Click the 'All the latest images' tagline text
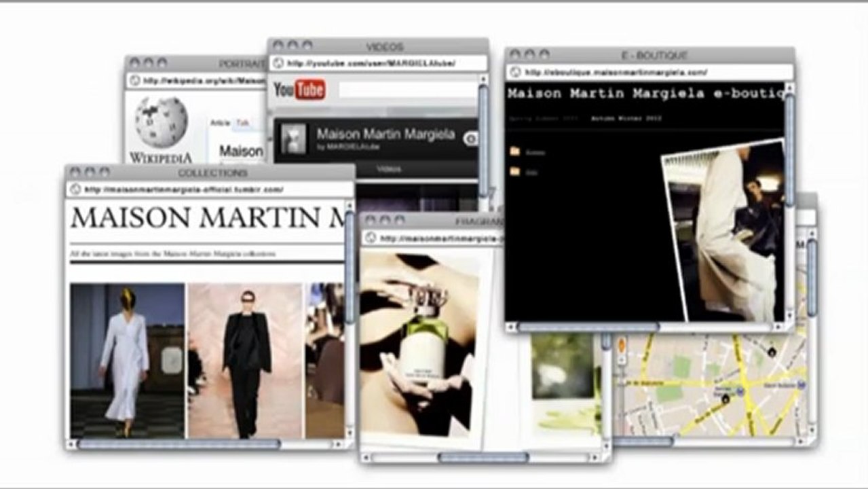The width and height of the screenshot is (868, 489). point(173,253)
